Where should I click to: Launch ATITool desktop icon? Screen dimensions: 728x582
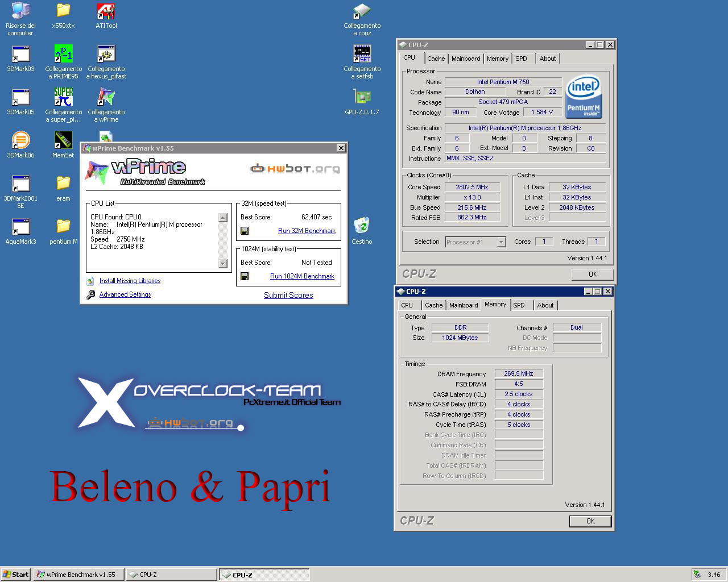coord(106,17)
